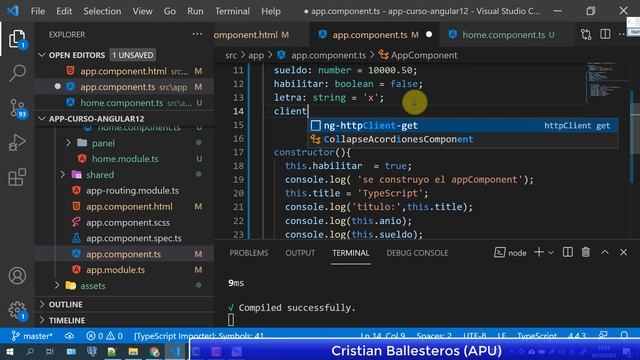Open the Selection menu

[102, 11]
